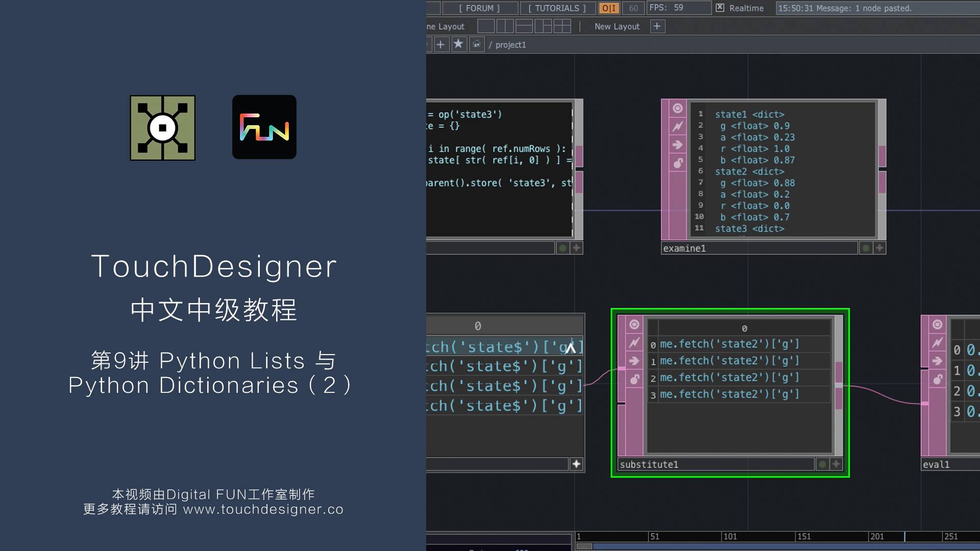Click the project1 path text
Image resolution: width=980 pixels, height=551 pixels.
point(510,45)
